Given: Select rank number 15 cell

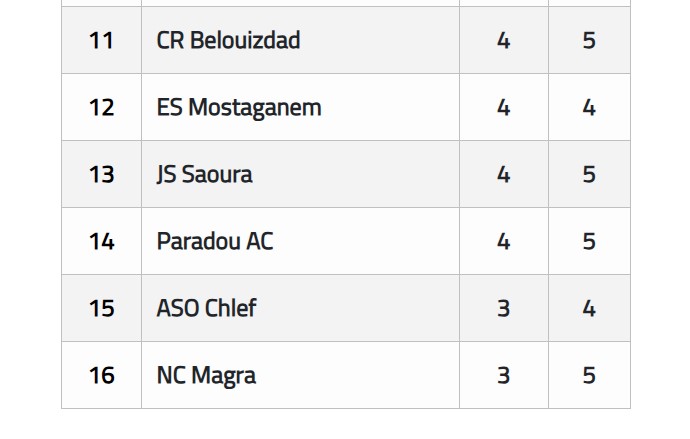Looking at the screenshot, I should (x=102, y=308).
